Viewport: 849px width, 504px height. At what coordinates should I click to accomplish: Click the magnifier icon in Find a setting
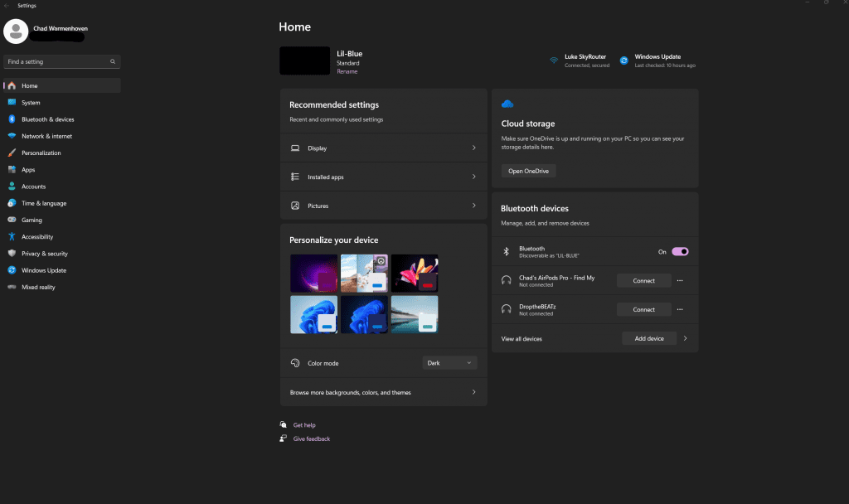click(x=112, y=61)
